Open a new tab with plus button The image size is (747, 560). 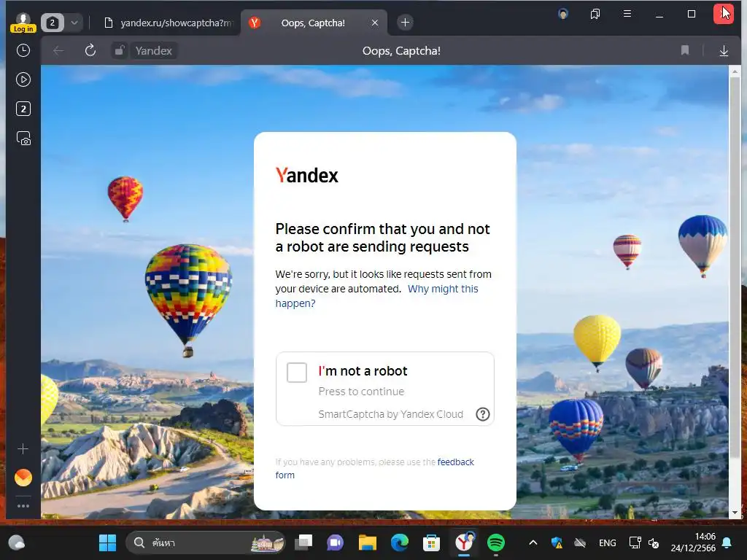pos(405,23)
